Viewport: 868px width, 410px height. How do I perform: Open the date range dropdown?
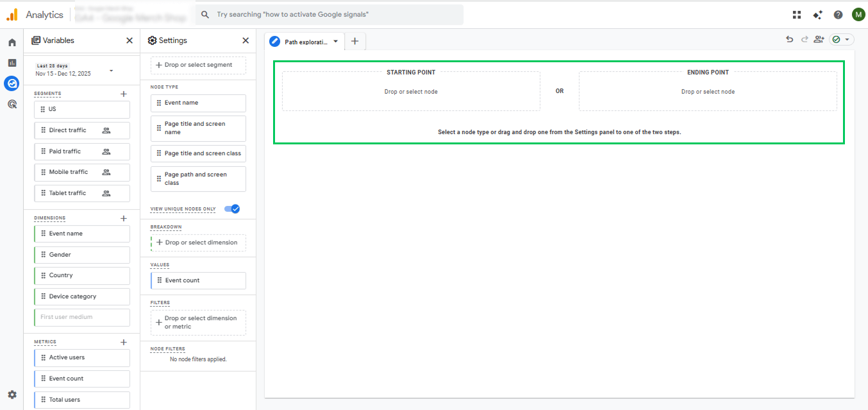(111, 70)
